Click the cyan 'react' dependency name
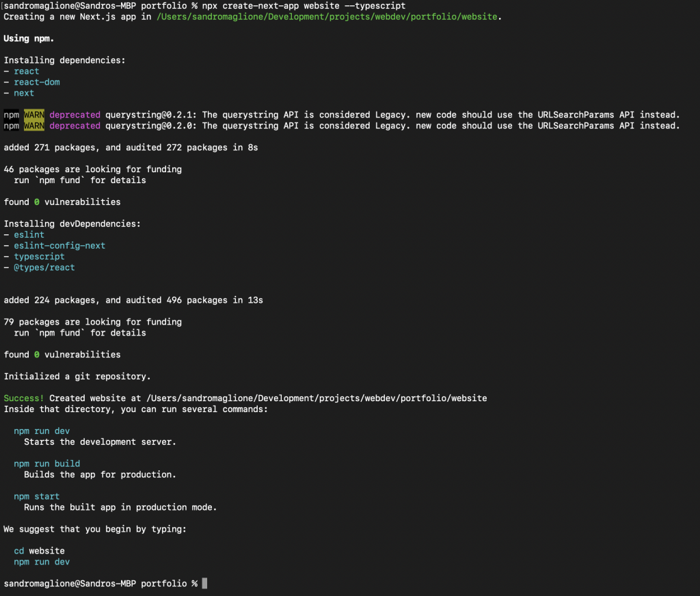 (27, 71)
